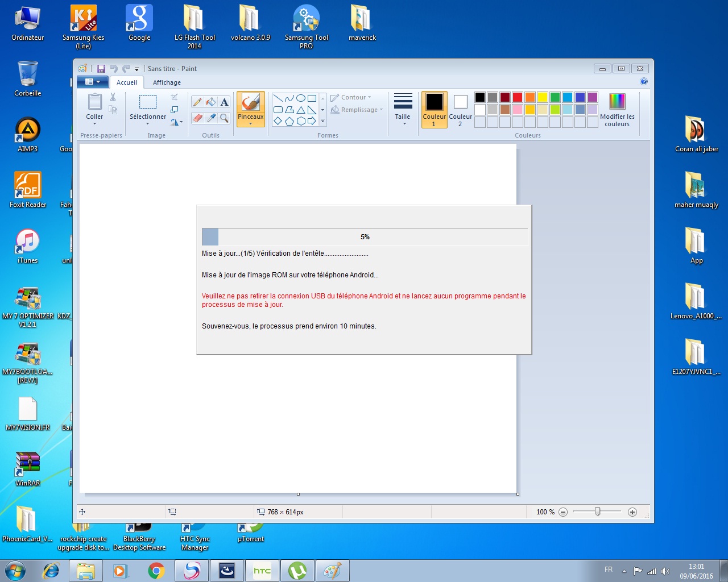The image size is (728, 582).
Task: Switch to the Accueil tab
Action: click(x=127, y=82)
